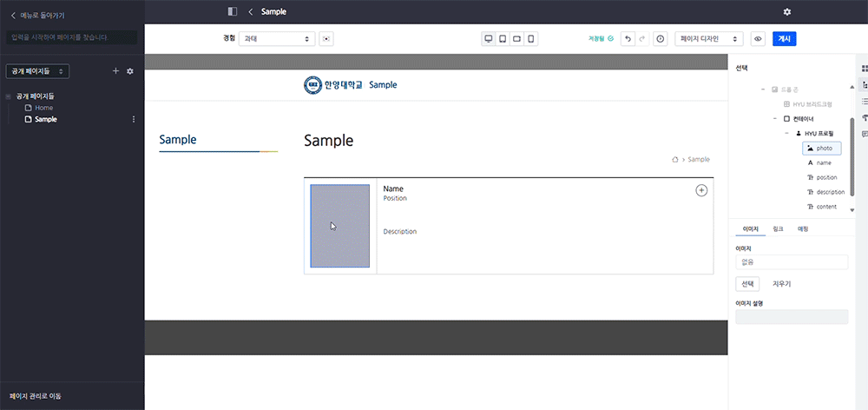Image resolution: width=868 pixels, height=410 pixels.
Task: Switch to the 링크 tab
Action: [778, 228]
